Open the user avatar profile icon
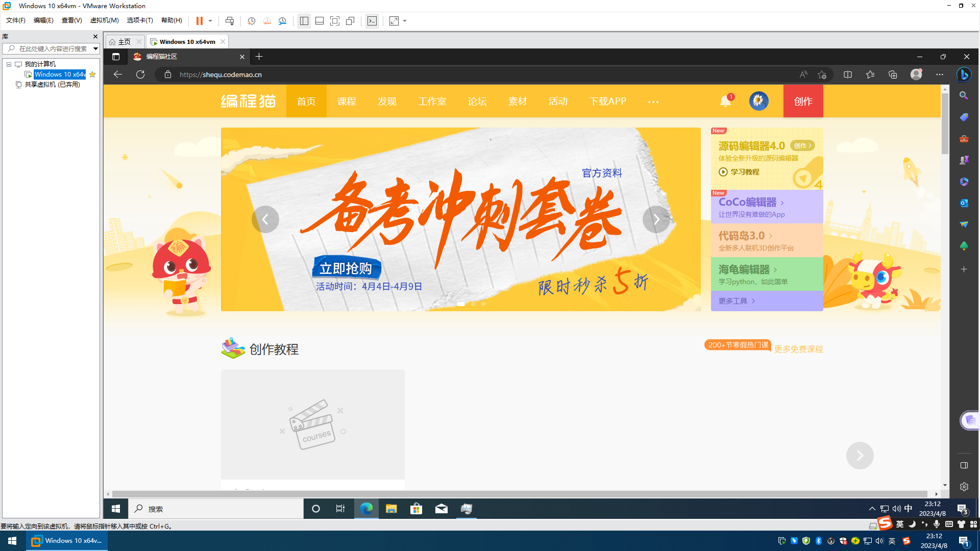 pos(758,101)
